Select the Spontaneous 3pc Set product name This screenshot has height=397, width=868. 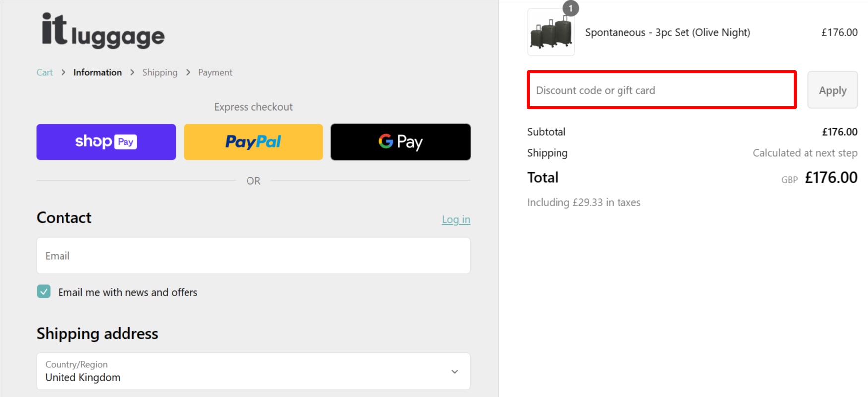(668, 32)
